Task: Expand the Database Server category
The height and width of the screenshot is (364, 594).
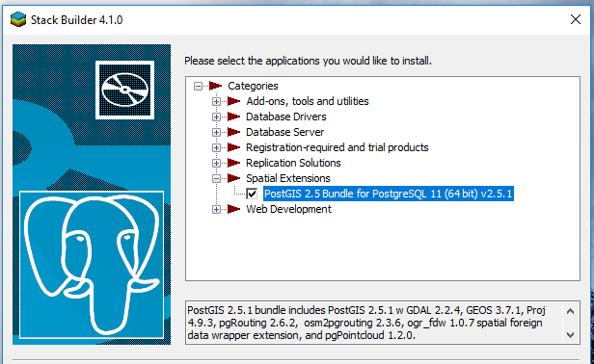Action: [x=216, y=133]
